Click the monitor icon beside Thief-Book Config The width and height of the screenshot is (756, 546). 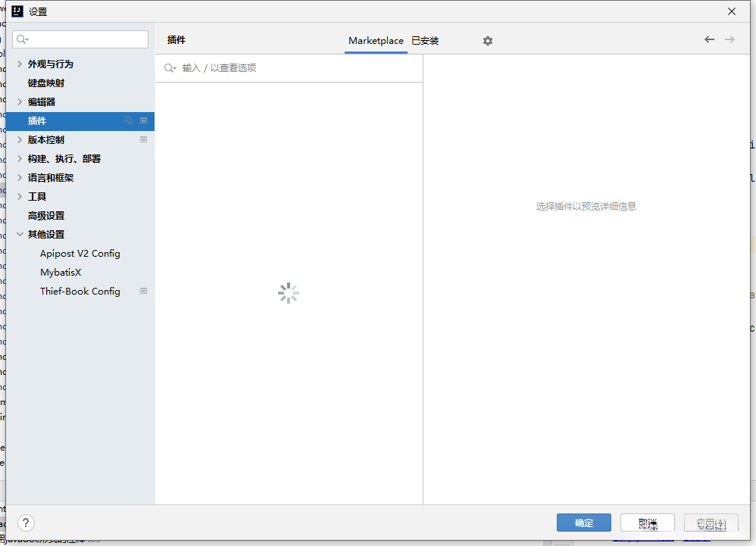pyautogui.click(x=143, y=291)
